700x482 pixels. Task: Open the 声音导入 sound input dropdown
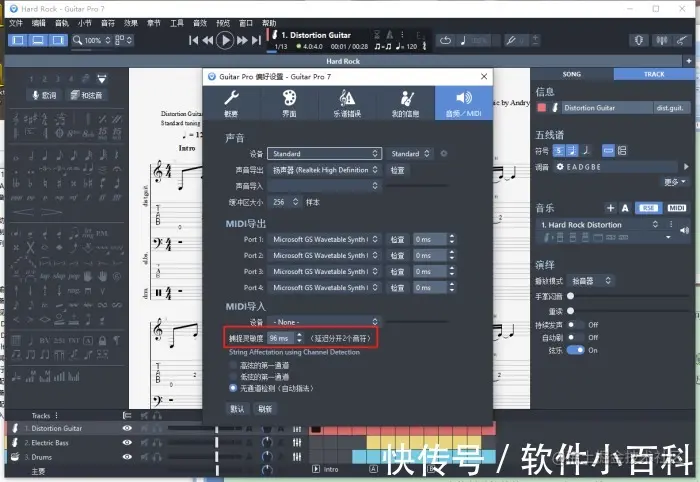(x=325, y=186)
